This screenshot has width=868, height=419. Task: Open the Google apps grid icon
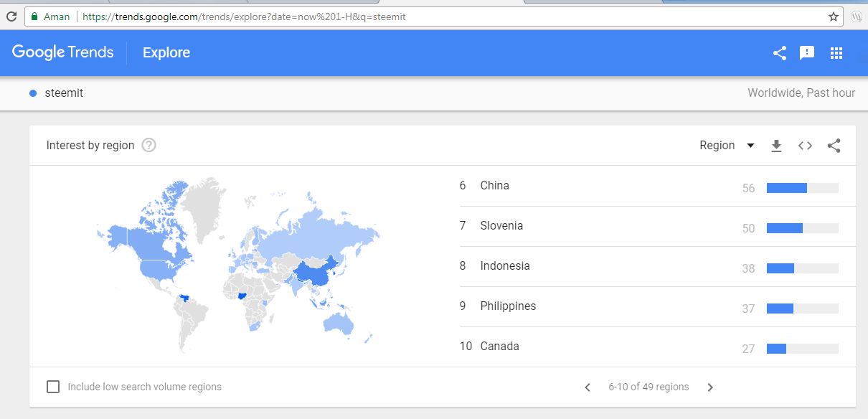click(x=836, y=52)
